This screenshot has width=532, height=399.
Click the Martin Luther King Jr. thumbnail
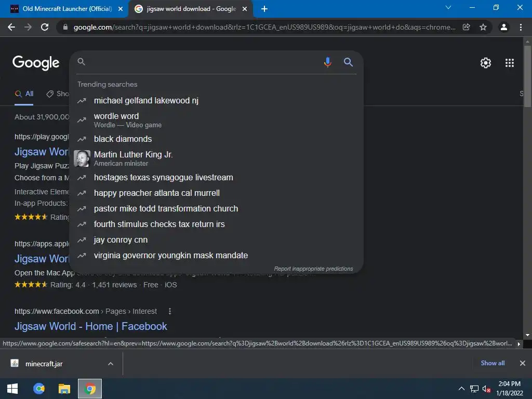coord(82,158)
